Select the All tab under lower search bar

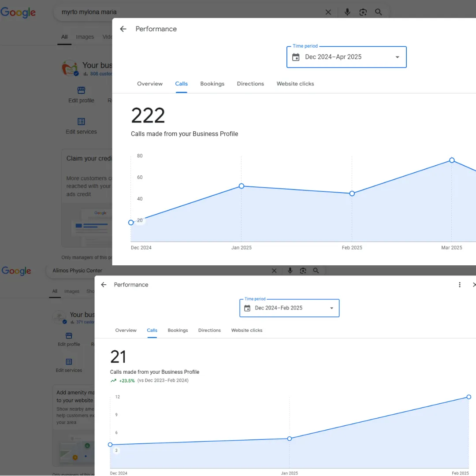55,291
